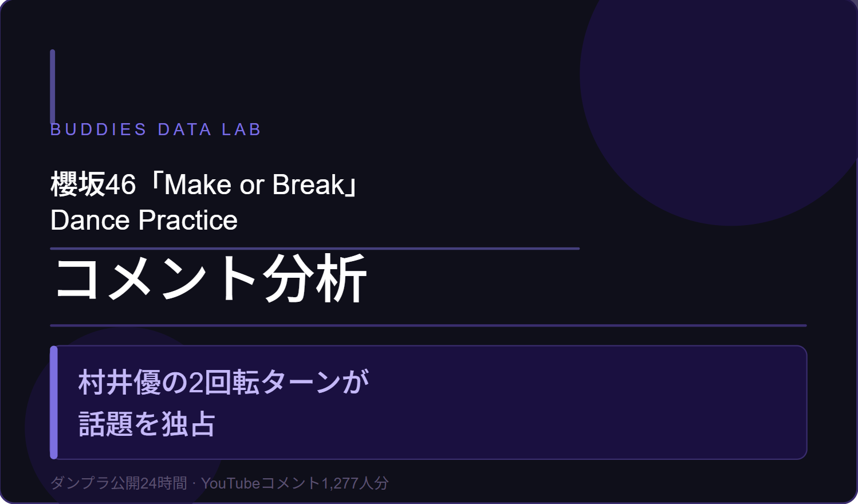Click the word "Break" in the title
Screen dimensions: 858x504
(309, 184)
